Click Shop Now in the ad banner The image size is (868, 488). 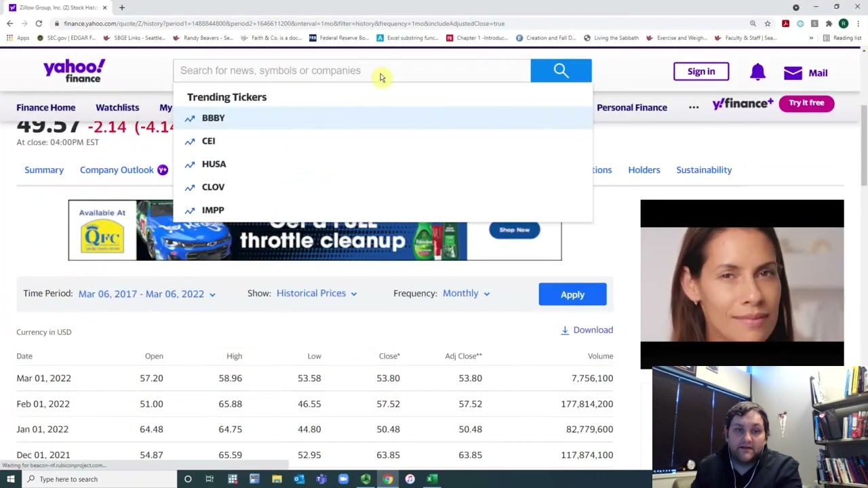pos(514,230)
